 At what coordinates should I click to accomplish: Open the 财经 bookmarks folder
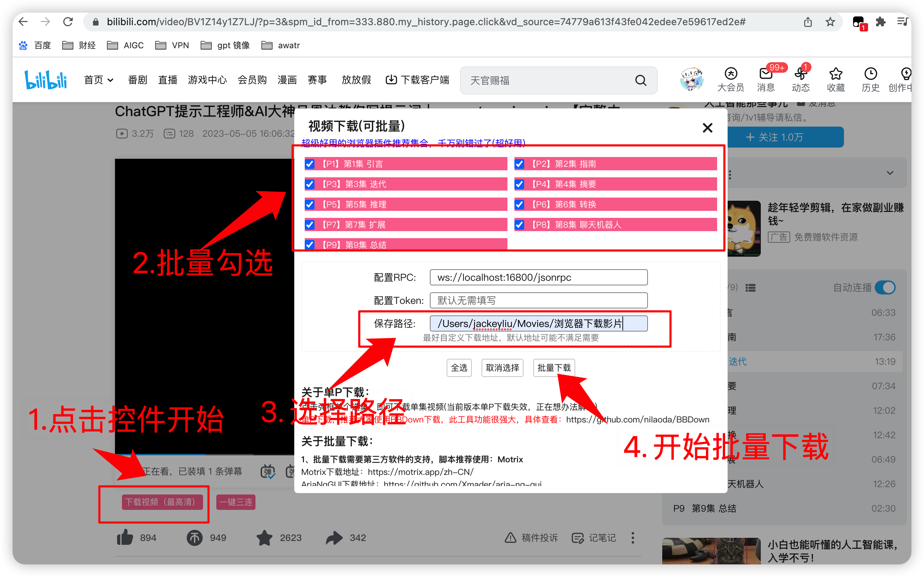point(79,45)
